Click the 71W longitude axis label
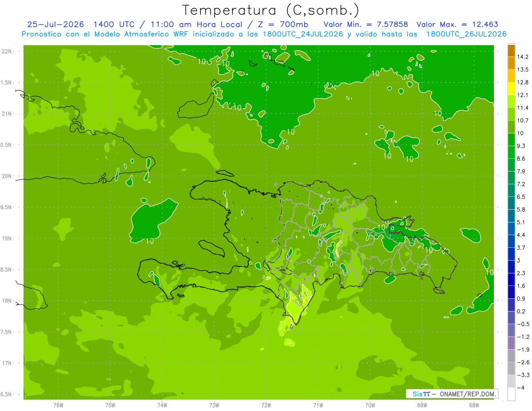This screenshot has height=411, width=532. click(x=318, y=405)
